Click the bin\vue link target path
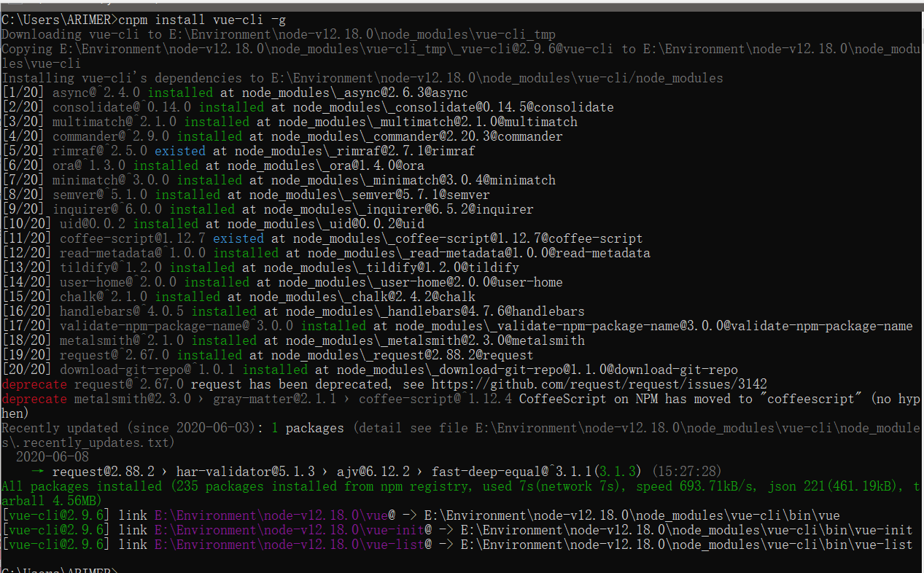The image size is (924, 573). click(x=632, y=515)
